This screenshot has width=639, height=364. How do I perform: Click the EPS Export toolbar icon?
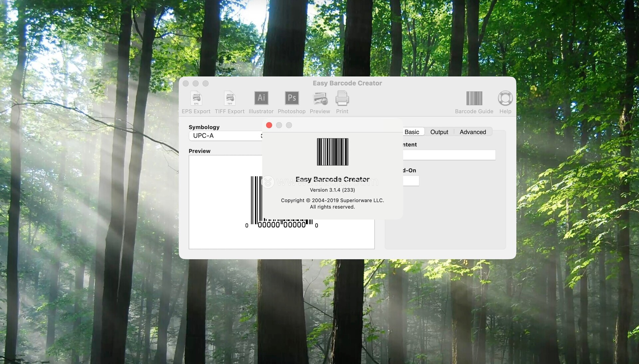click(196, 98)
